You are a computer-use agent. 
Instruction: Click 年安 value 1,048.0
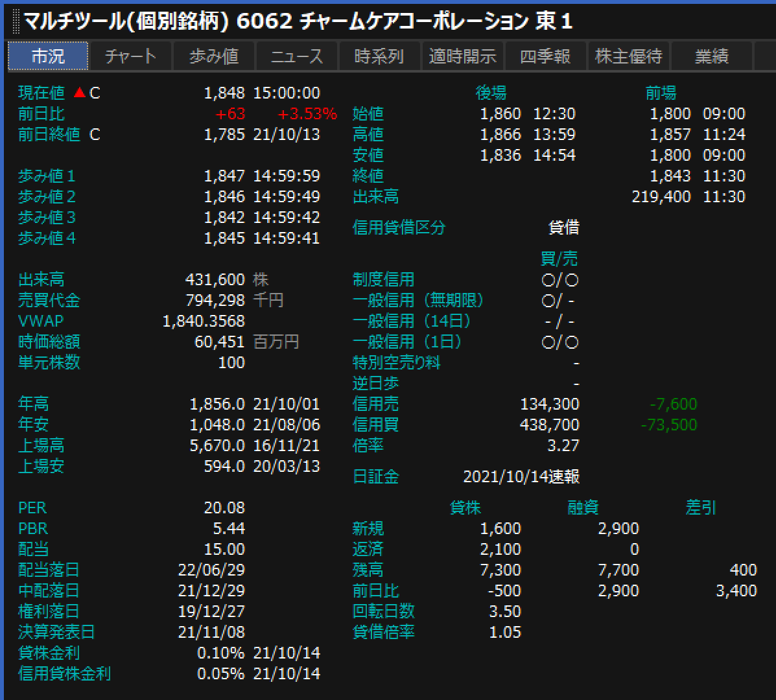pyautogui.click(x=217, y=425)
